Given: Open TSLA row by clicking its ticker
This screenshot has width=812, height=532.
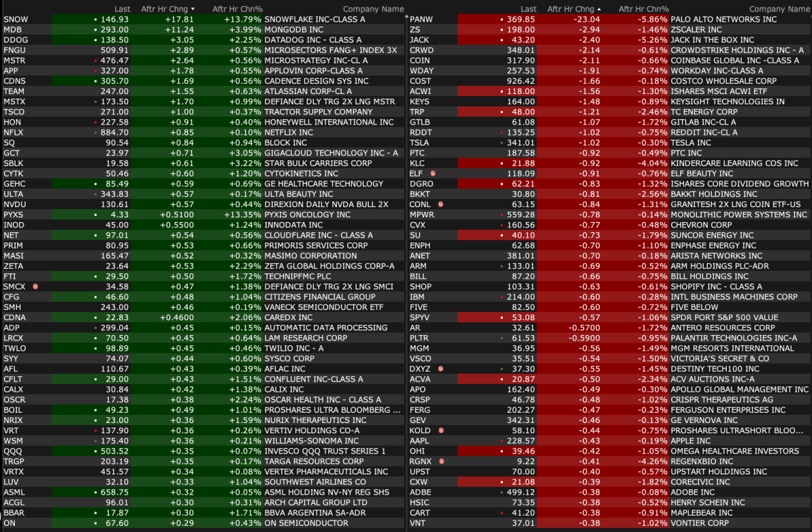Looking at the screenshot, I should 420,143.
